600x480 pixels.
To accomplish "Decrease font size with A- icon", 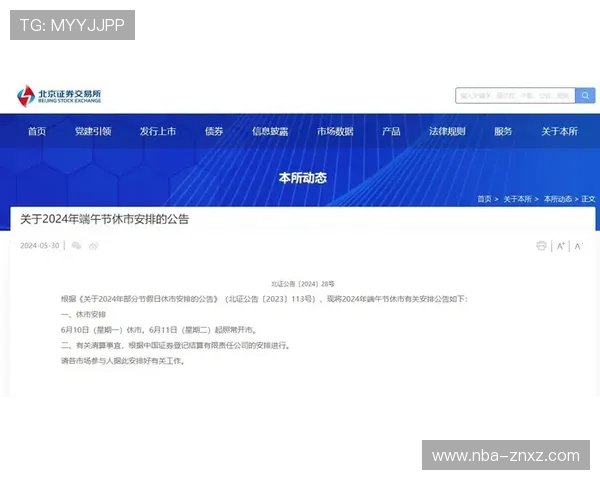I will 578,246.
